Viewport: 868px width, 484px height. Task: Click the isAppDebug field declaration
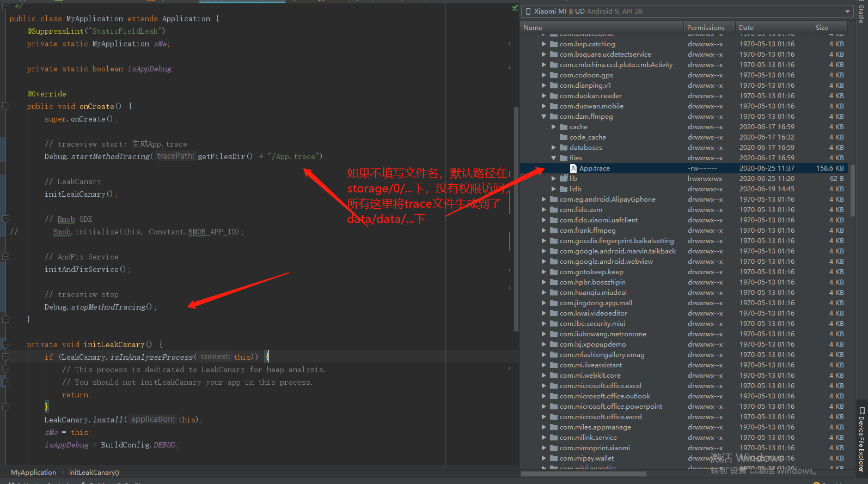(x=101, y=69)
